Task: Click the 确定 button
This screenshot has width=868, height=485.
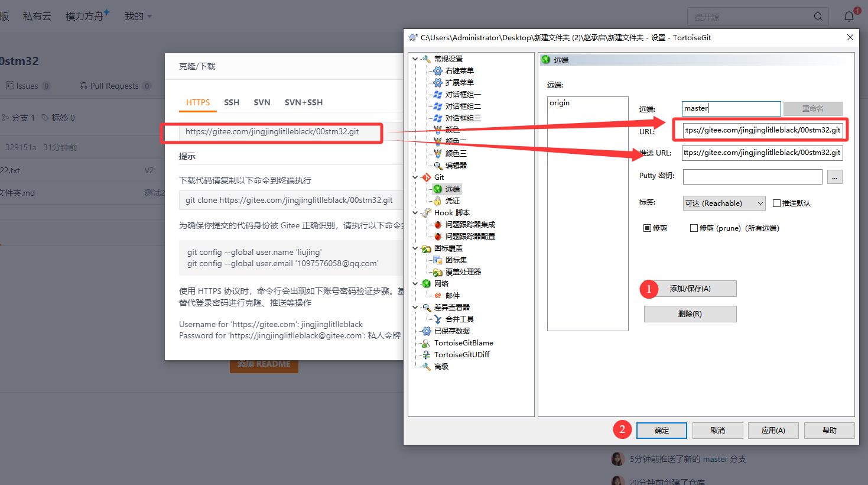Action: (x=662, y=431)
